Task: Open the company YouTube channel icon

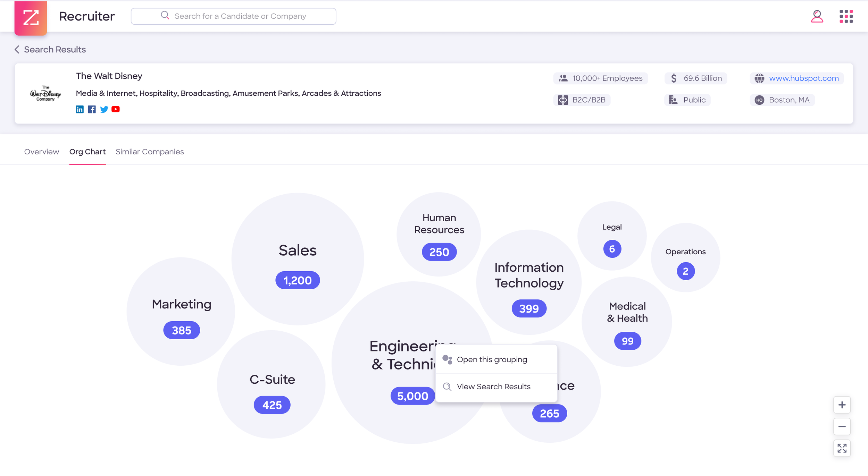Action: (x=116, y=109)
